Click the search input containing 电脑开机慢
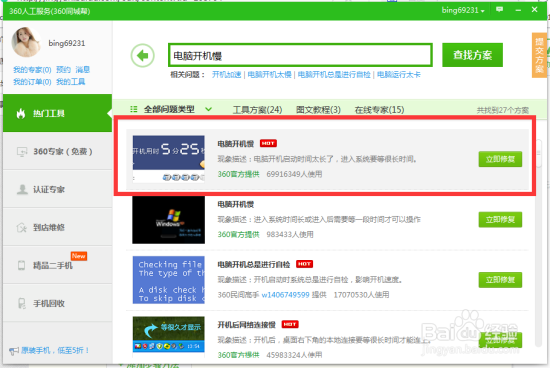The image size is (550, 368). [x=300, y=55]
